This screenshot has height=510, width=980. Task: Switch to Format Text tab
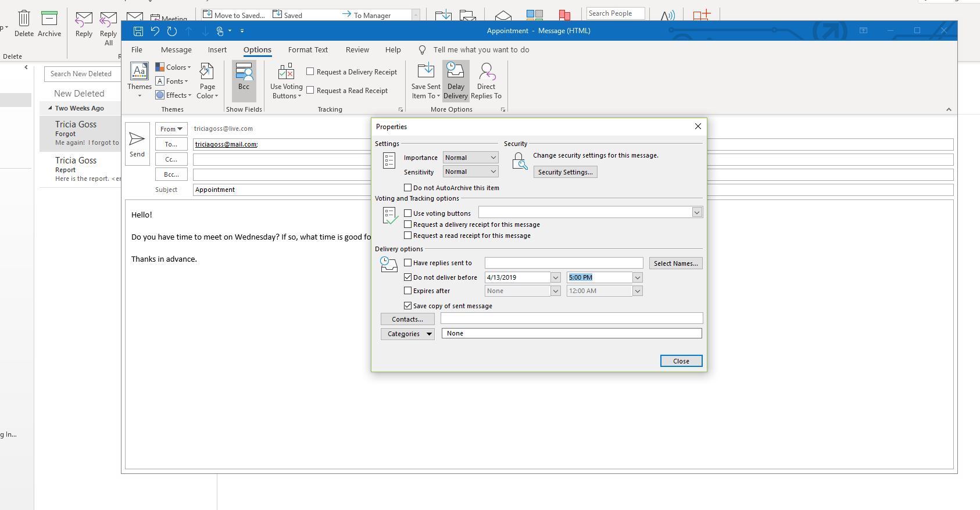pyautogui.click(x=308, y=50)
